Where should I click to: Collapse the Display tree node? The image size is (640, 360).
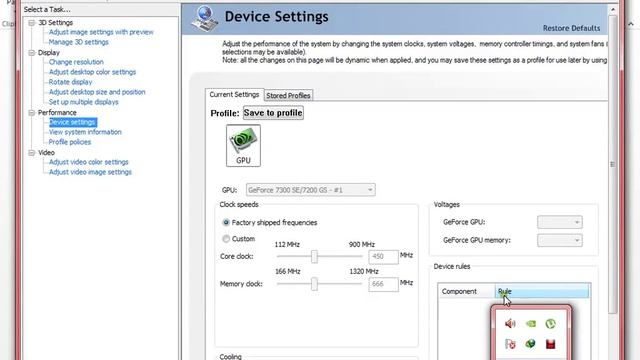[32, 53]
